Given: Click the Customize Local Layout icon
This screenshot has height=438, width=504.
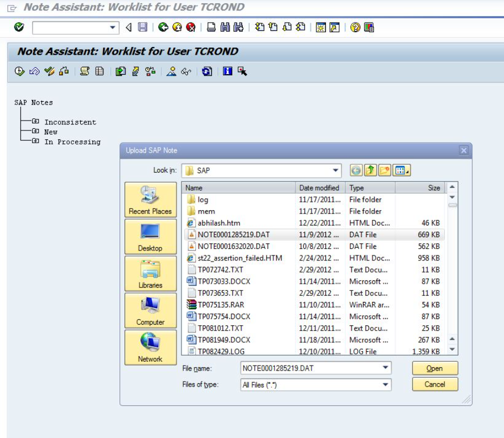Looking at the screenshot, I should (x=369, y=27).
